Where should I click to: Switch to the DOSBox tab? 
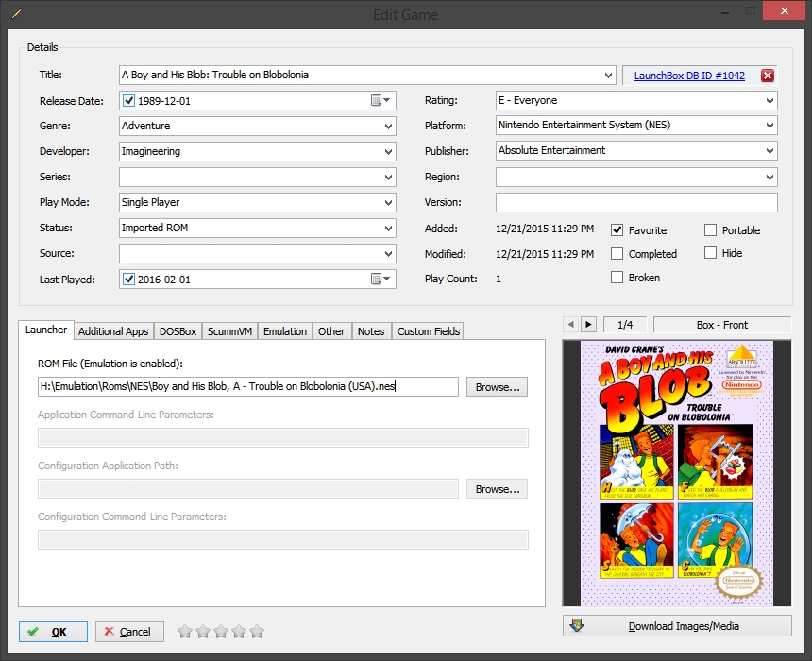pyautogui.click(x=178, y=331)
